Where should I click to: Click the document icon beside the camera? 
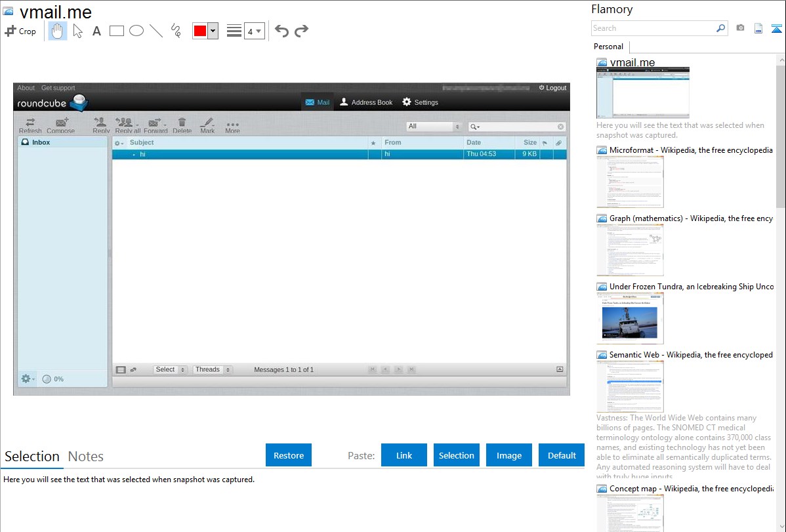(x=758, y=28)
